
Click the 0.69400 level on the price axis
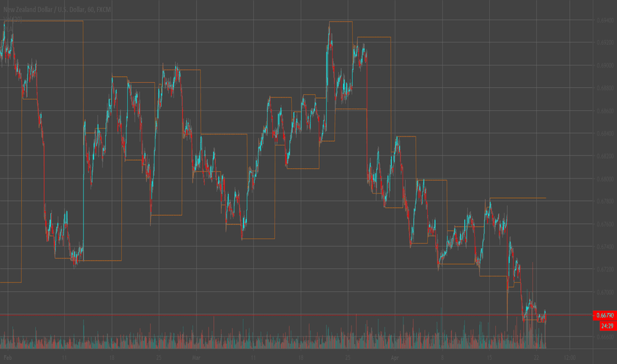pos(605,20)
